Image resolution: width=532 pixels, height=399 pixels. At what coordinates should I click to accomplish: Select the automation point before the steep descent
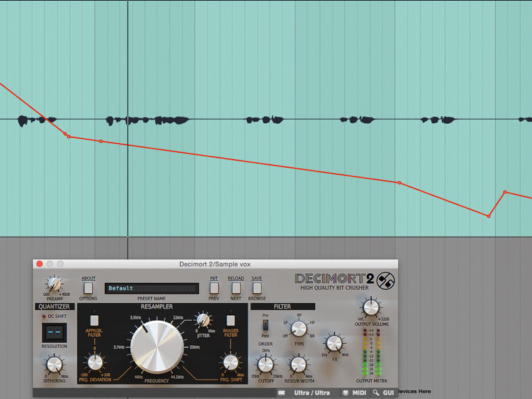(x=399, y=183)
